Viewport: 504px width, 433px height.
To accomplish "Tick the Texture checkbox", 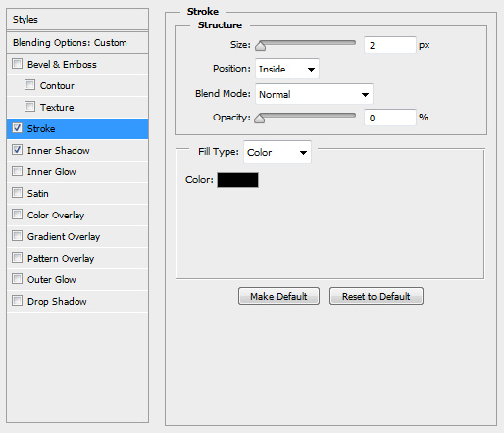I will tap(29, 107).
